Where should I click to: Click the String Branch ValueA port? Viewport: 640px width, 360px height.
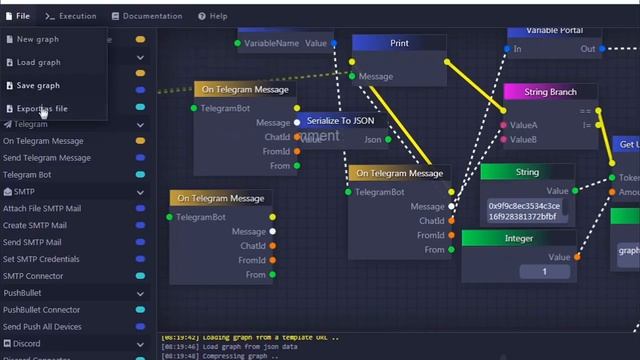click(503, 125)
